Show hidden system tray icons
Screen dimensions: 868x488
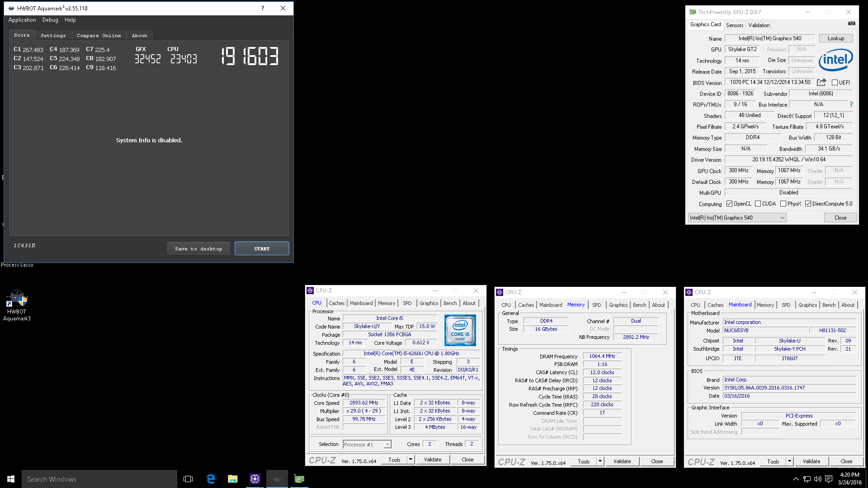pyautogui.click(x=796, y=479)
